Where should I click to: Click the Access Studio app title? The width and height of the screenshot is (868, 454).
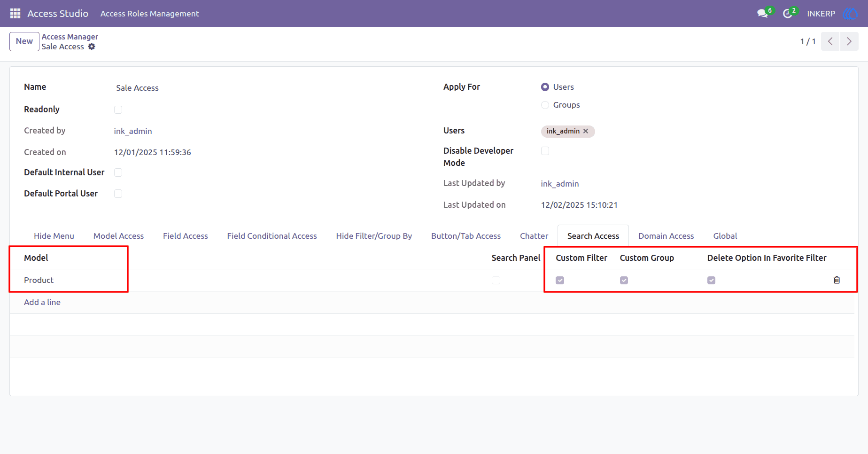[58, 14]
